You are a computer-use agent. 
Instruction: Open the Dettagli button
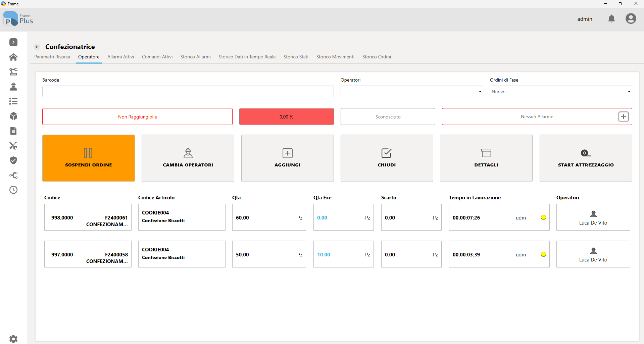coord(486,158)
